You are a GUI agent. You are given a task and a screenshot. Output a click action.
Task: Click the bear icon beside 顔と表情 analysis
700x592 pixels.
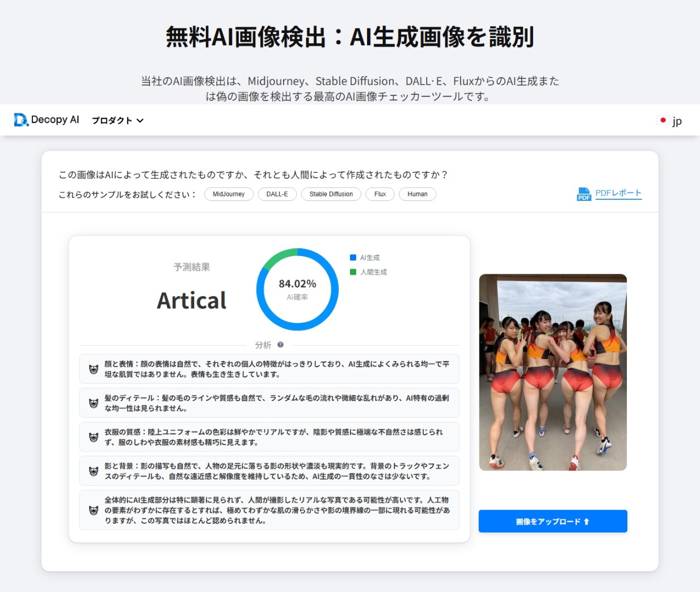pyautogui.click(x=94, y=369)
